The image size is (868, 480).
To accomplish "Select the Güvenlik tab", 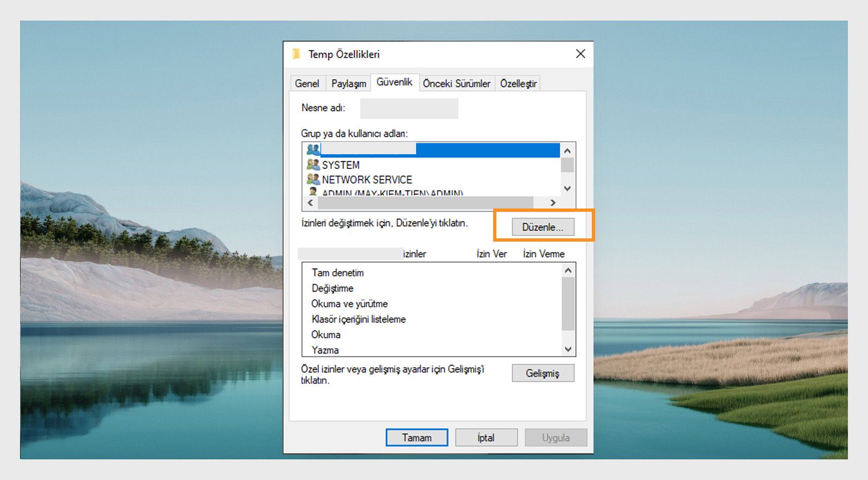I will (395, 82).
